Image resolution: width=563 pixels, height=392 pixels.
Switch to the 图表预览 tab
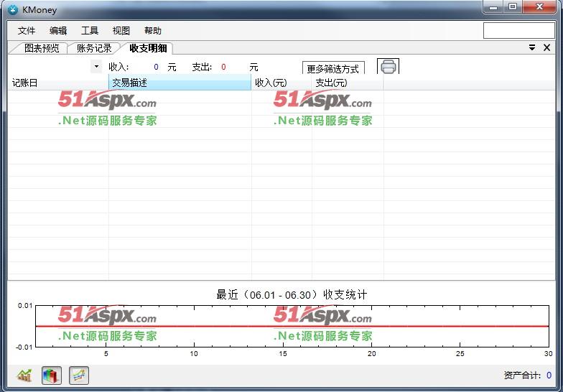(x=41, y=48)
